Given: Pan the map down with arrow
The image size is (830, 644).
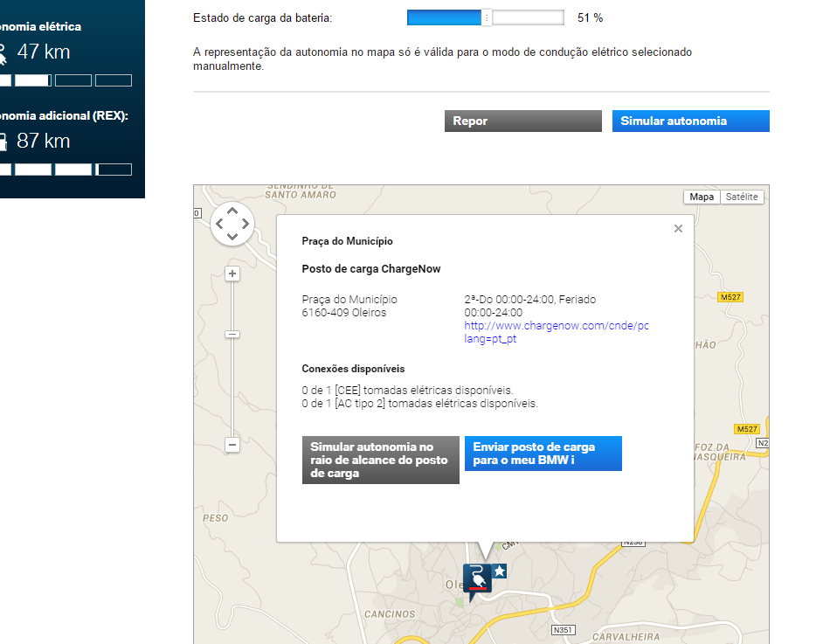Looking at the screenshot, I should click(x=232, y=236).
